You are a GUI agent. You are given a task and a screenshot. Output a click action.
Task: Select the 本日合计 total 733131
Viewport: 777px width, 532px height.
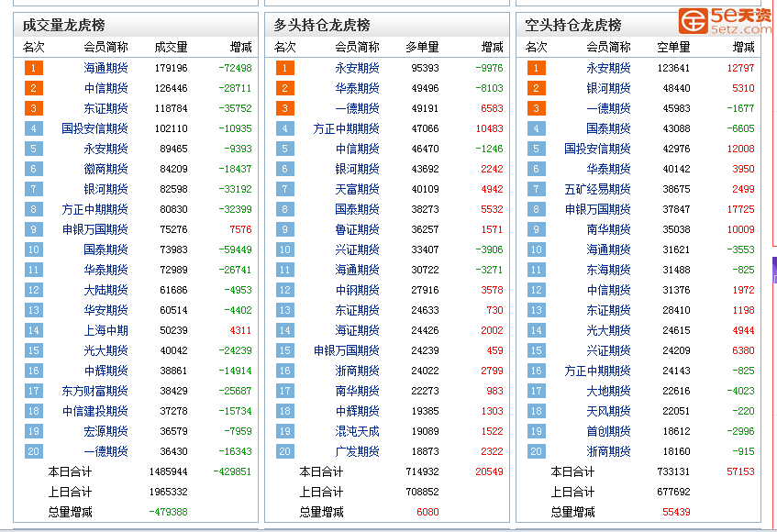pyautogui.click(x=673, y=472)
